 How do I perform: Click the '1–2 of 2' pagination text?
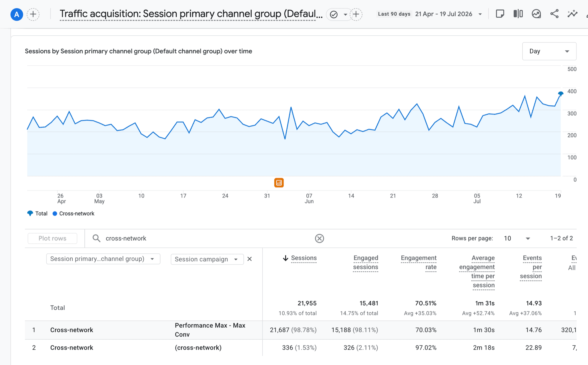[x=561, y=238]
